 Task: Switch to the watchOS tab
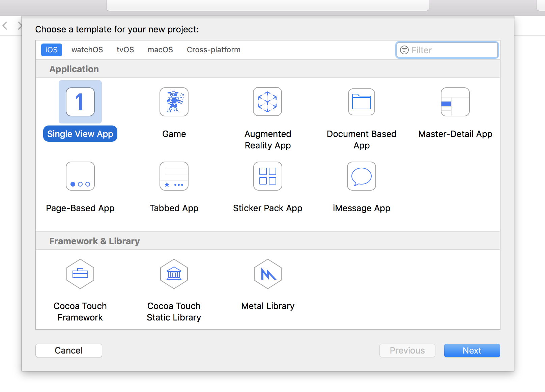[87, 50]
